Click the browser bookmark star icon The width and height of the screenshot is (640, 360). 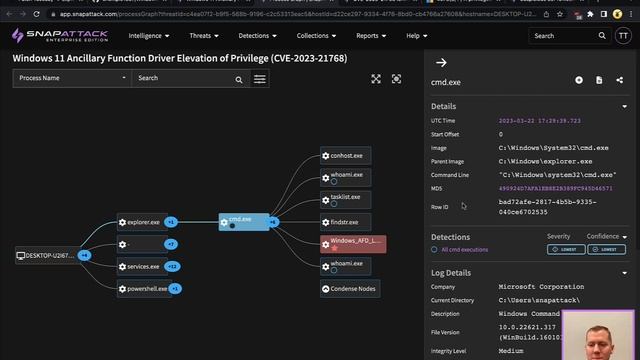[560, 14]
